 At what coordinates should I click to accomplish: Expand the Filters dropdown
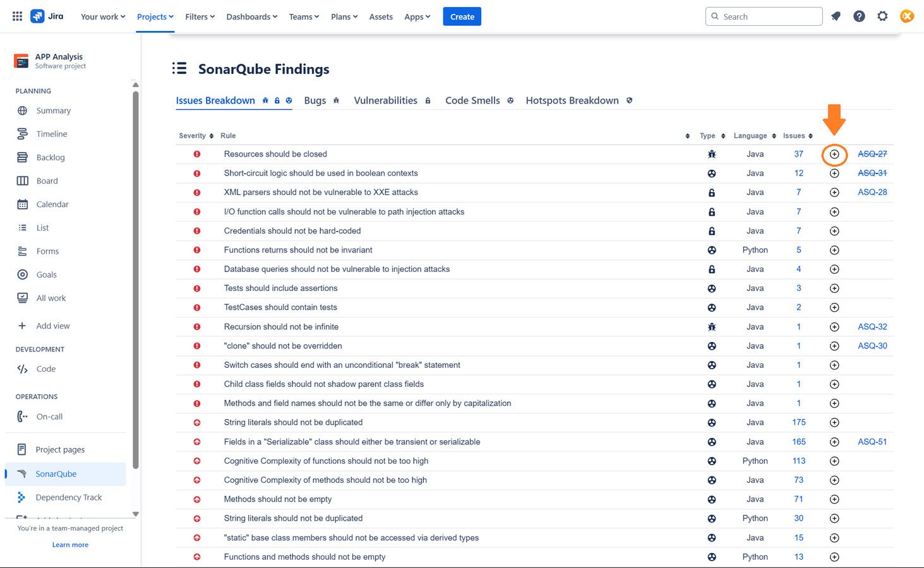(x=200, y=16)
